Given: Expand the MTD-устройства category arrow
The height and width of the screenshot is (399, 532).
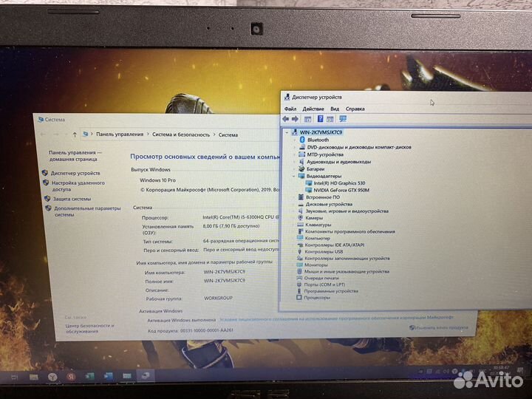Looking at the screenshot, I should pos(294,154).
